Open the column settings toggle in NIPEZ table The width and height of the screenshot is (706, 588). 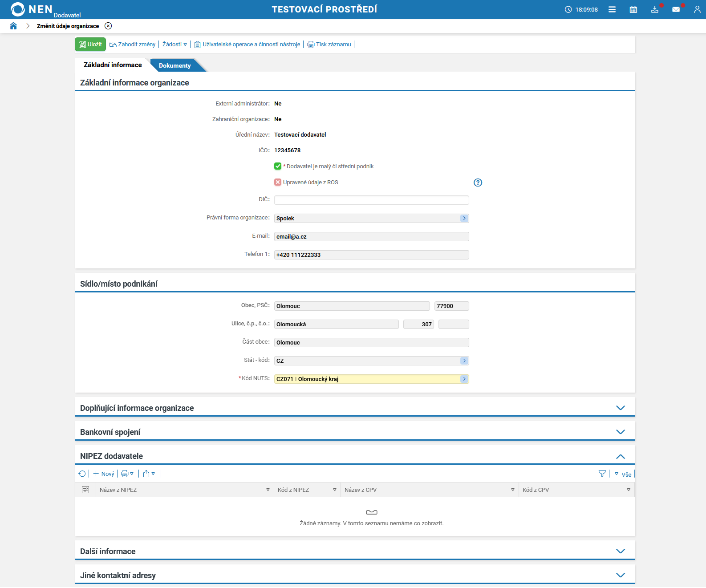(85, 490)
